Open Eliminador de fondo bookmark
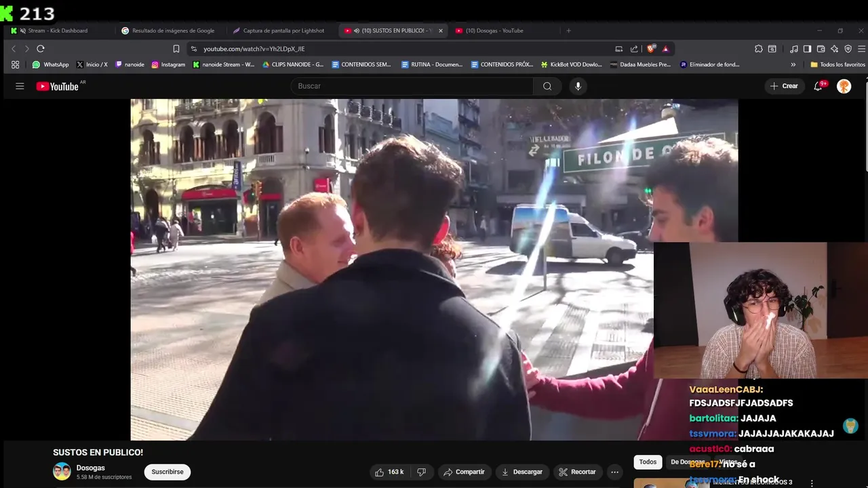Screen dimensions: 868x488 coord(709,64)
